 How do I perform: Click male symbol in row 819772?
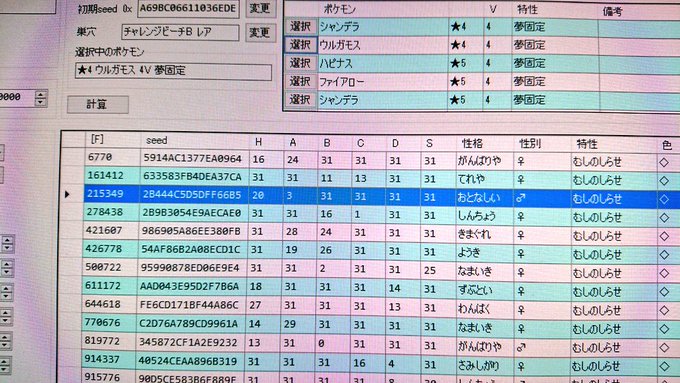pyautogui.click(x=521, y=347)
